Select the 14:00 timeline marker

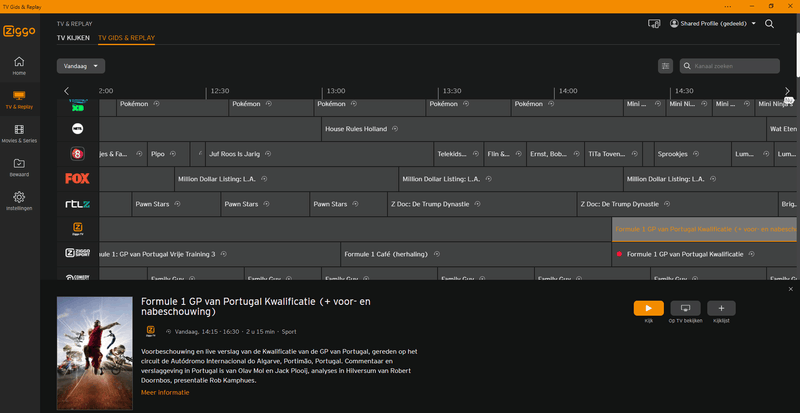tap(568, 91)
